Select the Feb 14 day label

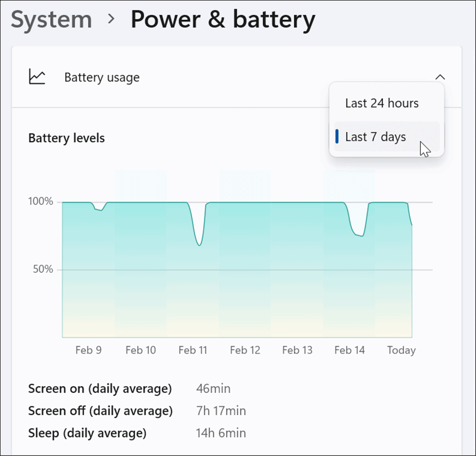[349, 350]
